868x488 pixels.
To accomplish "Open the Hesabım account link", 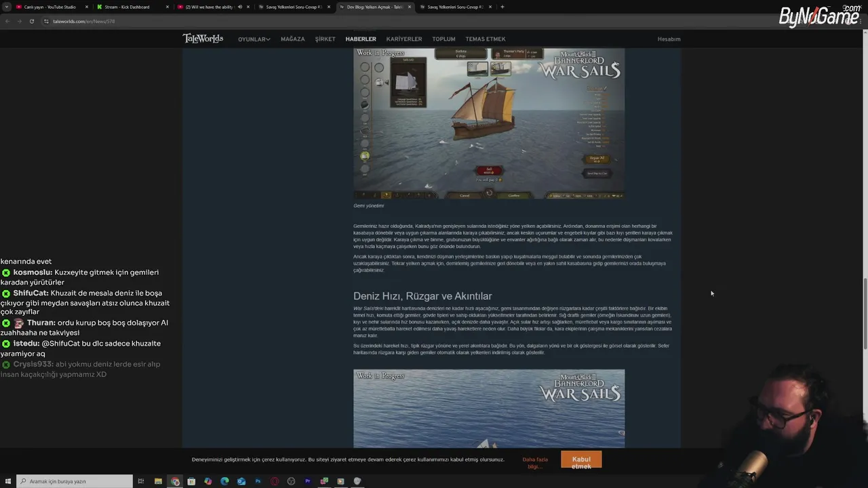I will (x=669, y=39).
